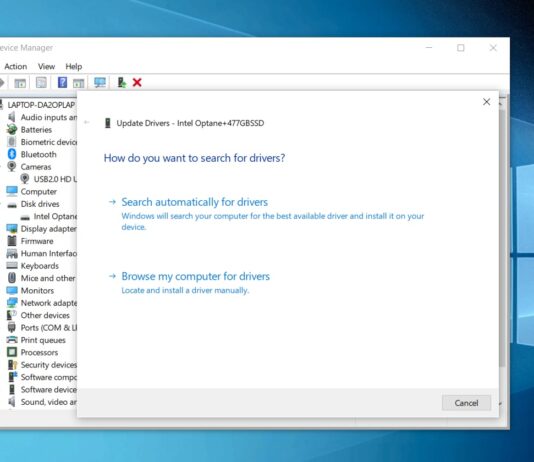Image resolution: width=534 pixels, height=462 pixels.
Task: Select the Keyboards category icon
Action: pos(12,266)
